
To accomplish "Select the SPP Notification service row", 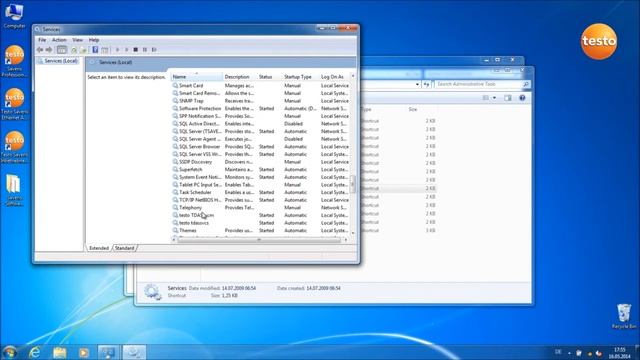I will coord(260,116).
